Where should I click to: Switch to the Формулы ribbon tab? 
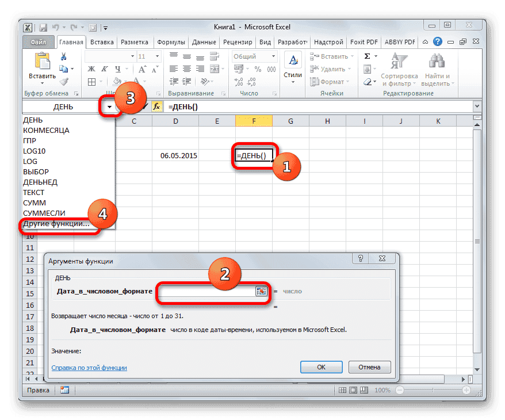click(171, 42)
